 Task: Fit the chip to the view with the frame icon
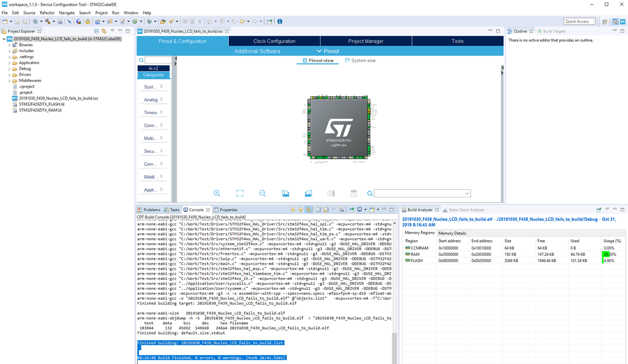coord(240,194)
